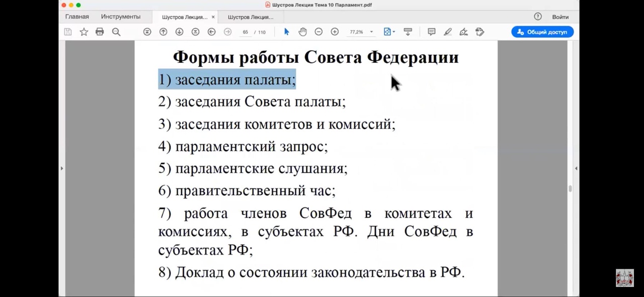Go to next page arrow
The width and height of the screenshot is (644, 297).
179,32
